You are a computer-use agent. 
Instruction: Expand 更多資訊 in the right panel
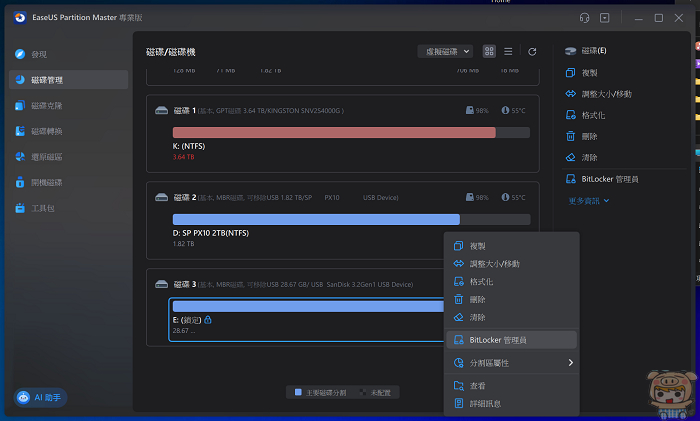tap(588, 200)
